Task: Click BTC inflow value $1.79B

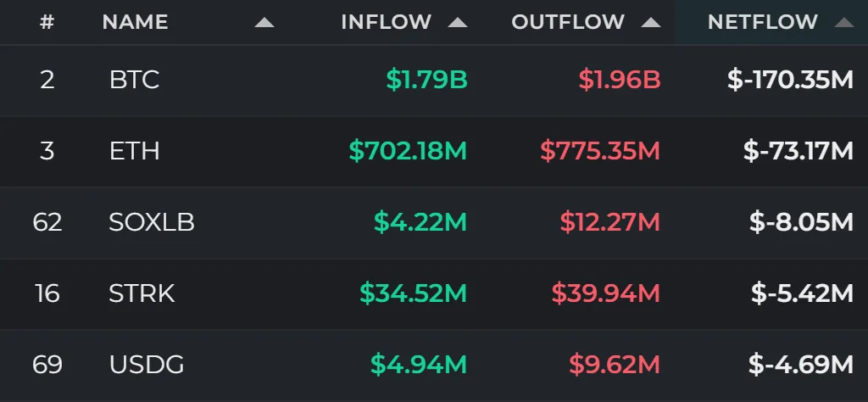Action: pos(427,80)
